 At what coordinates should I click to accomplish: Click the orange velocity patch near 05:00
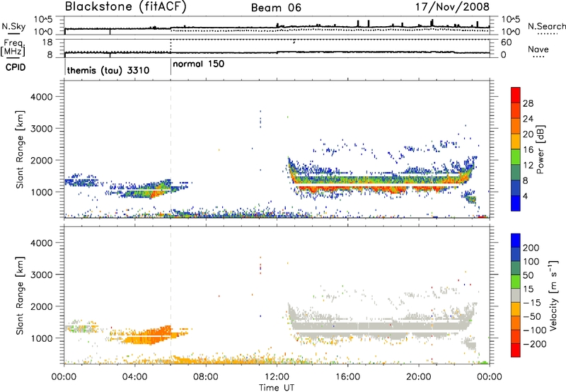tap(148, 336)
